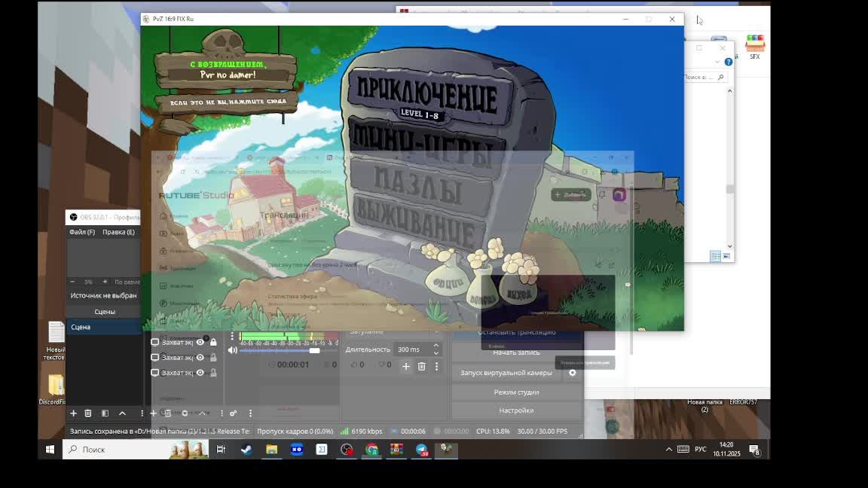Open the preview scaling dropdown По размеру
The width and height of the screenshot is (868, 488).
(x=127, y=282)
